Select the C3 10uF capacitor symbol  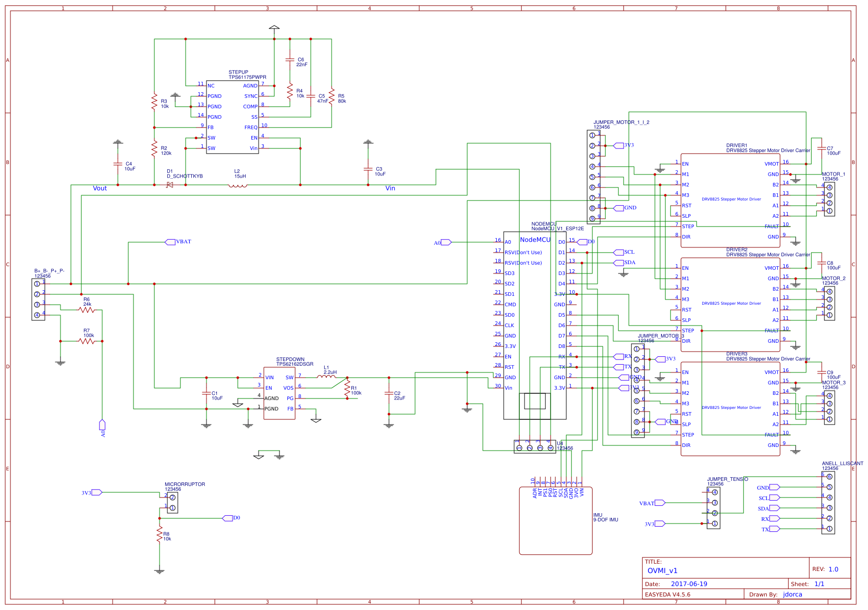pyautogui.click(x=368, y=169)
